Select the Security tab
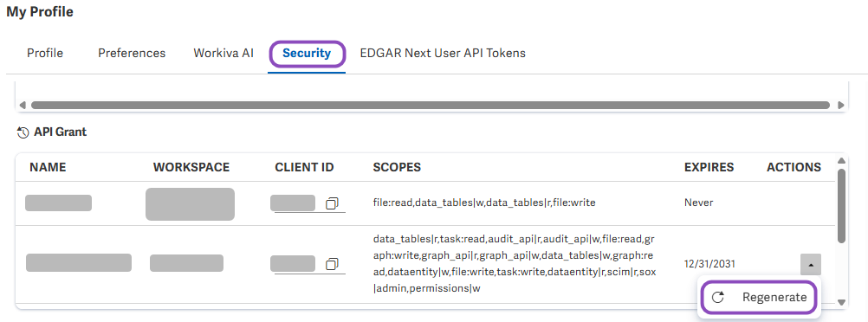 click(307, 53)
